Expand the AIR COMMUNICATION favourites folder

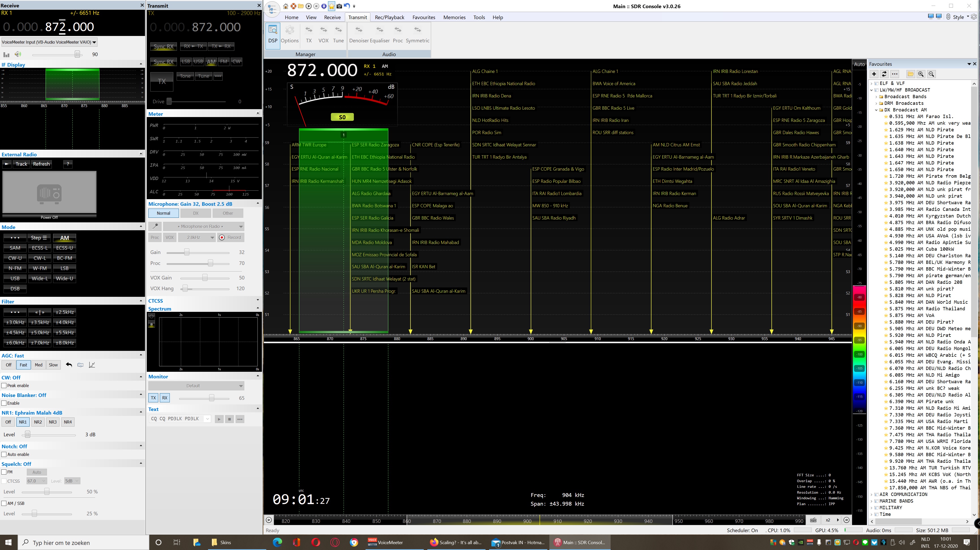coord(872,494)
